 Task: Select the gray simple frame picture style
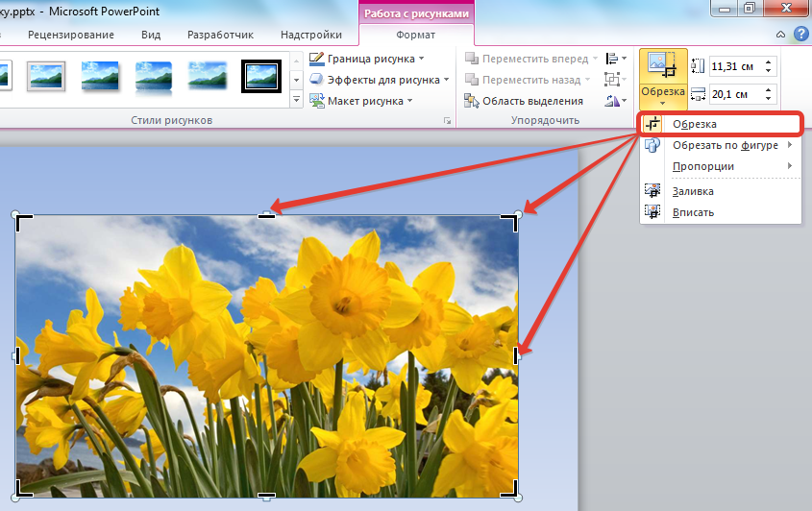point(46,76)
